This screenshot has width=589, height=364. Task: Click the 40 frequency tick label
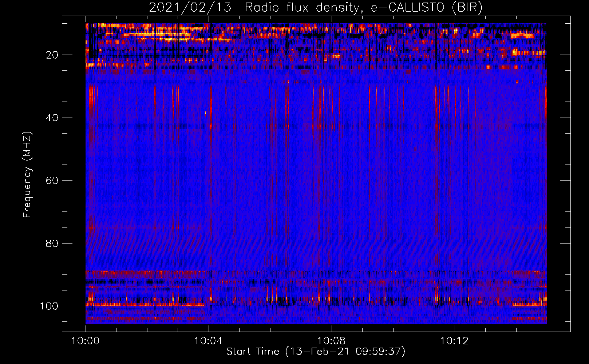coord(52,118)
